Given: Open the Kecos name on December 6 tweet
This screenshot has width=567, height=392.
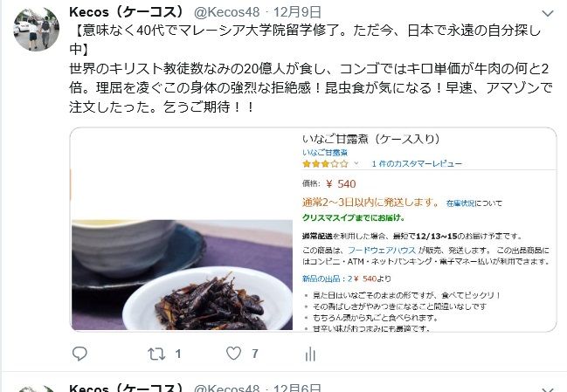Looking at the screenshot, I should tap(127, 388).
